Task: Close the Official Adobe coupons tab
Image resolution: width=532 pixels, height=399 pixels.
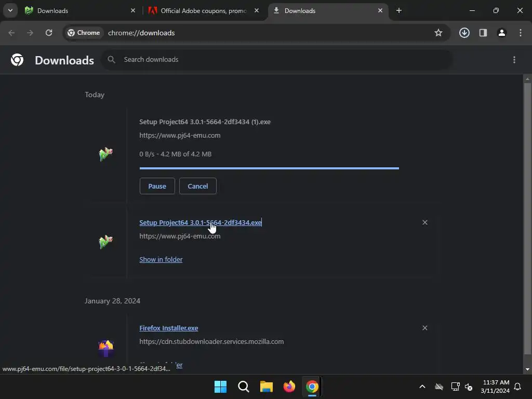Action: pyautogui.click(x=257, y=10)
